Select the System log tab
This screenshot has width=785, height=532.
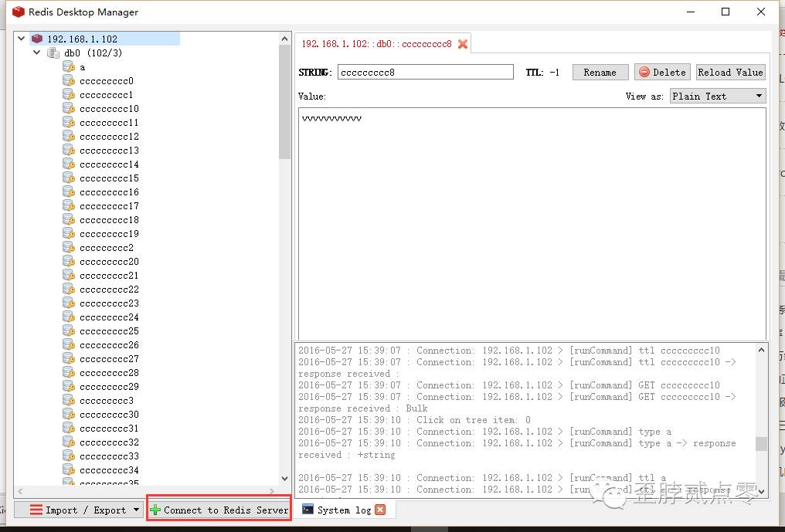[x=344, y=510]
